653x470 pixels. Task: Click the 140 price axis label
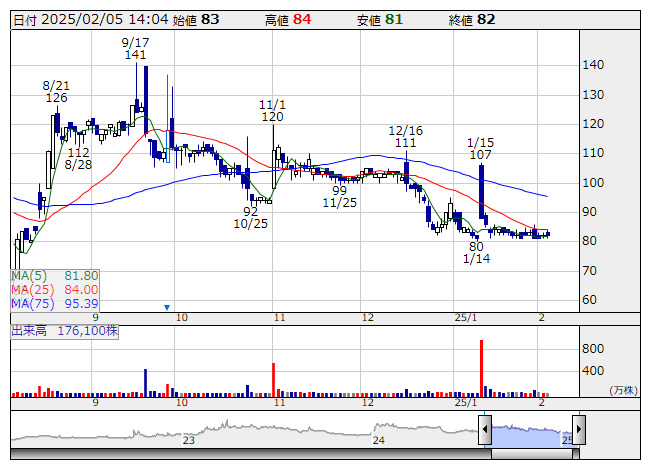click(593, 65)
